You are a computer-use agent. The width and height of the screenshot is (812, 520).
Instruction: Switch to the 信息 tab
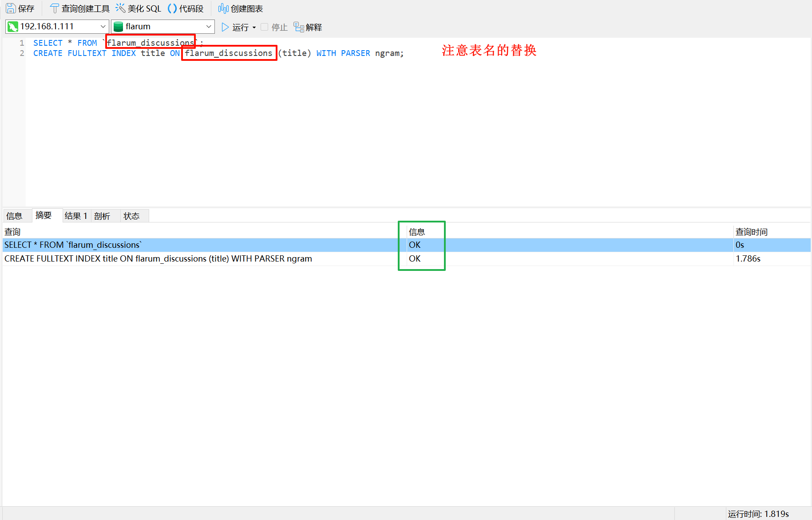(14, 216)
